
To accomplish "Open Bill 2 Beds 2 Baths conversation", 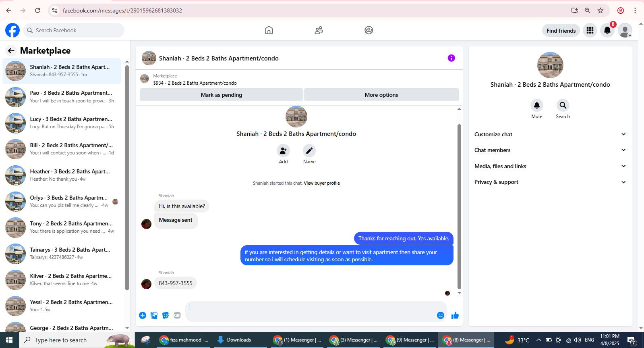I will (62, 149).
